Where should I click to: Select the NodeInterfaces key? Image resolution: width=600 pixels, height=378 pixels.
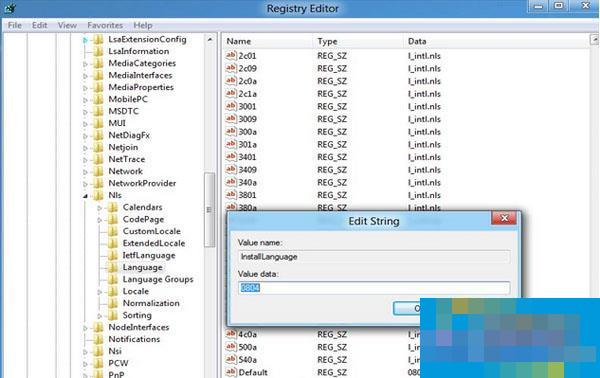click(139, 327)
